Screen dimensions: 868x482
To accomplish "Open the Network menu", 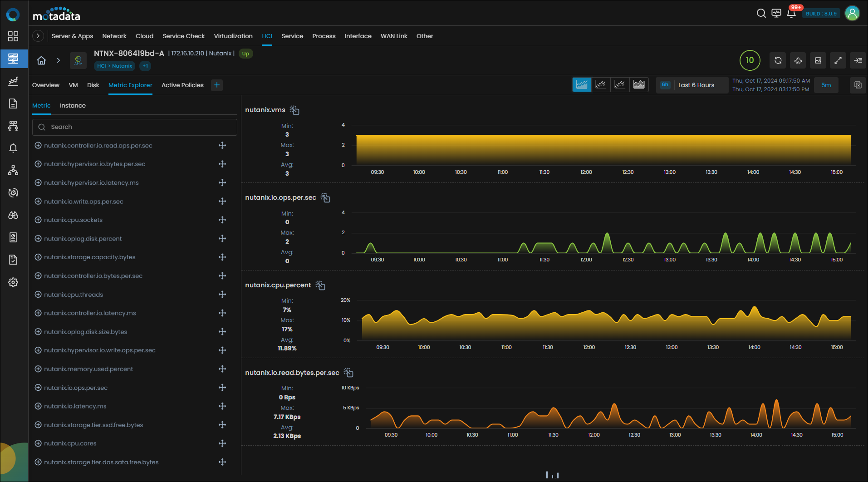I will tap(114, 36).
